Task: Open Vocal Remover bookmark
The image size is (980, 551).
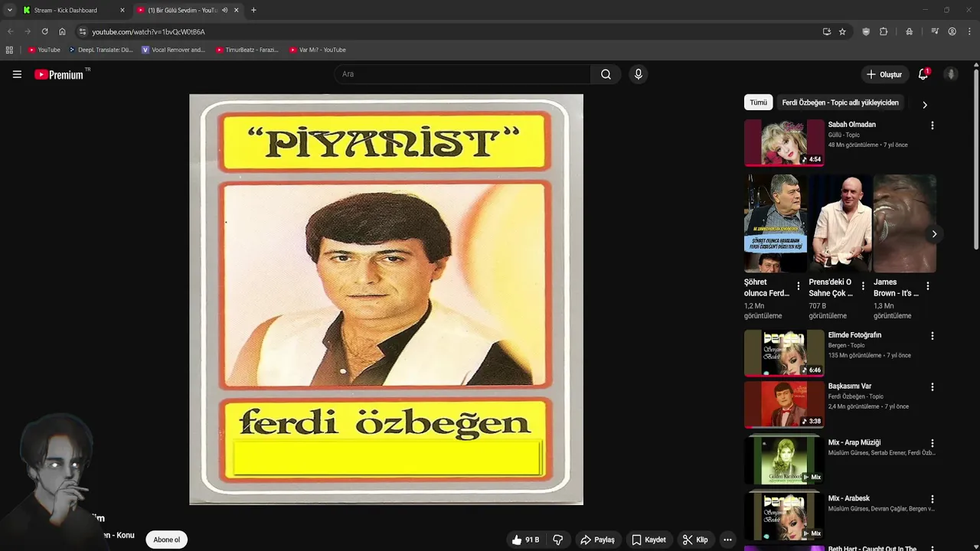Action: point(174,50)
